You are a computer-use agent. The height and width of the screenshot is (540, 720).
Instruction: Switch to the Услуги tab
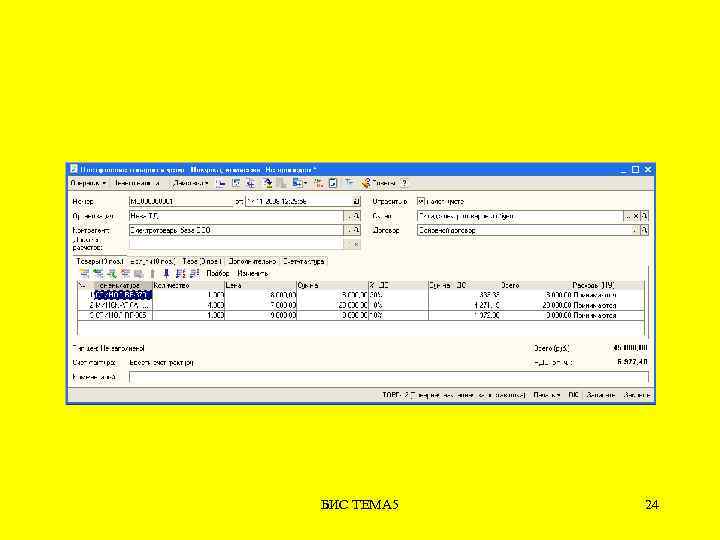[152, 261]
